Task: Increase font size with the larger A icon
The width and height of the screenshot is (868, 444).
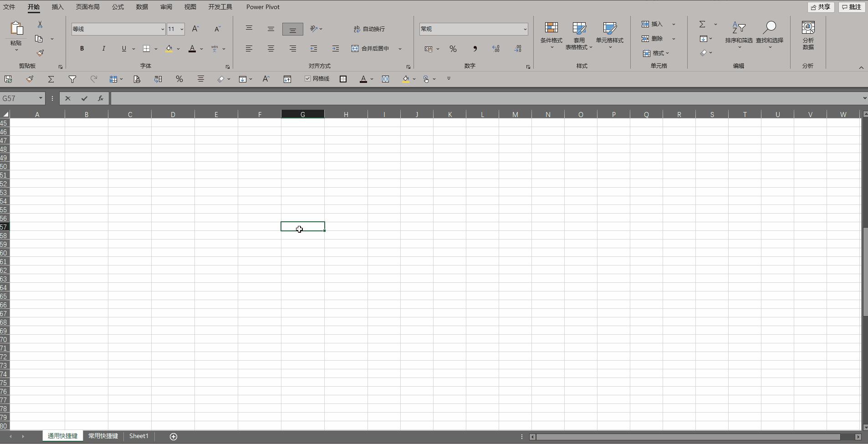Action: pos(195,29)
